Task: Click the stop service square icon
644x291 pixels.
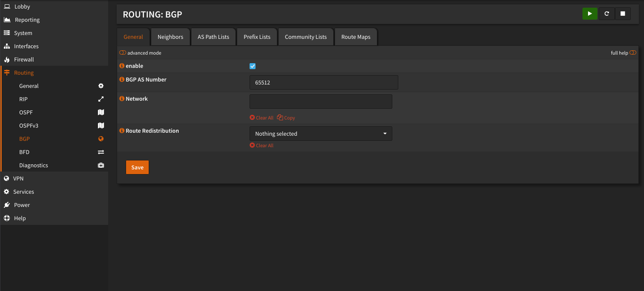Action: [623, 14]
